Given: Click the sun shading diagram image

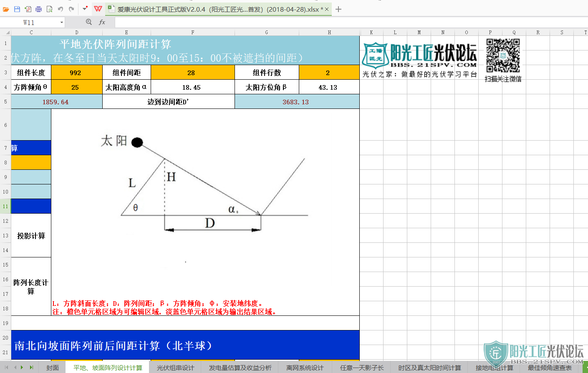Looking at the screenshot, I should point(204,184).
